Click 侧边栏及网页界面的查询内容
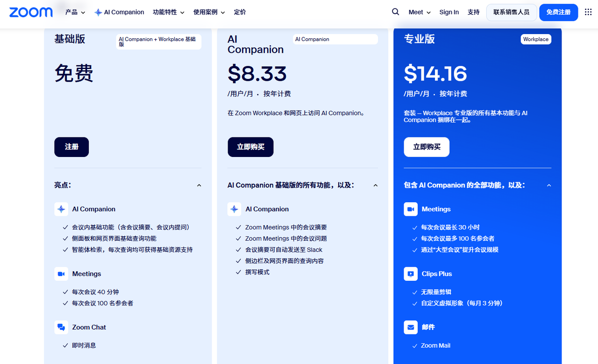The width and height of the screenshot is (598, 364). (285, 261)
